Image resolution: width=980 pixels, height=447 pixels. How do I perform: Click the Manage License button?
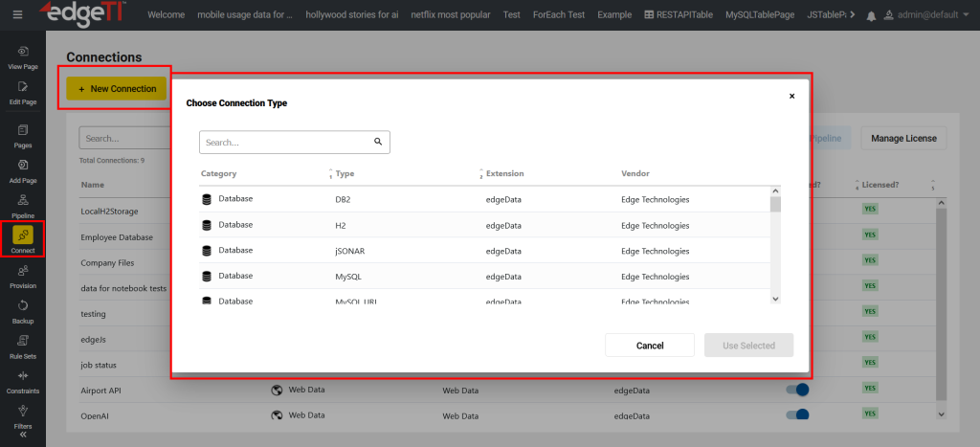(903, 139)
